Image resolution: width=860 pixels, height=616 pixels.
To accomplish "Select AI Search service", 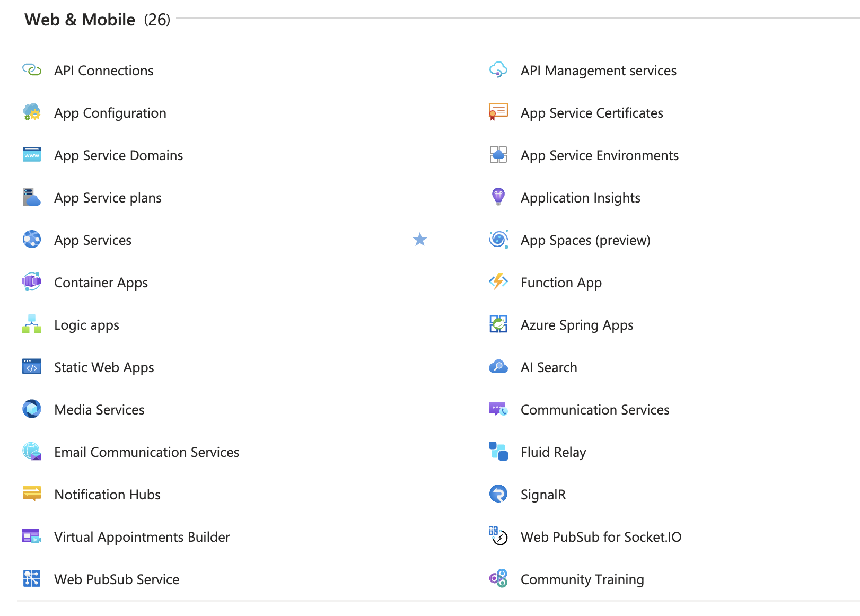I will pyautogui.click(x=549, y=367).
